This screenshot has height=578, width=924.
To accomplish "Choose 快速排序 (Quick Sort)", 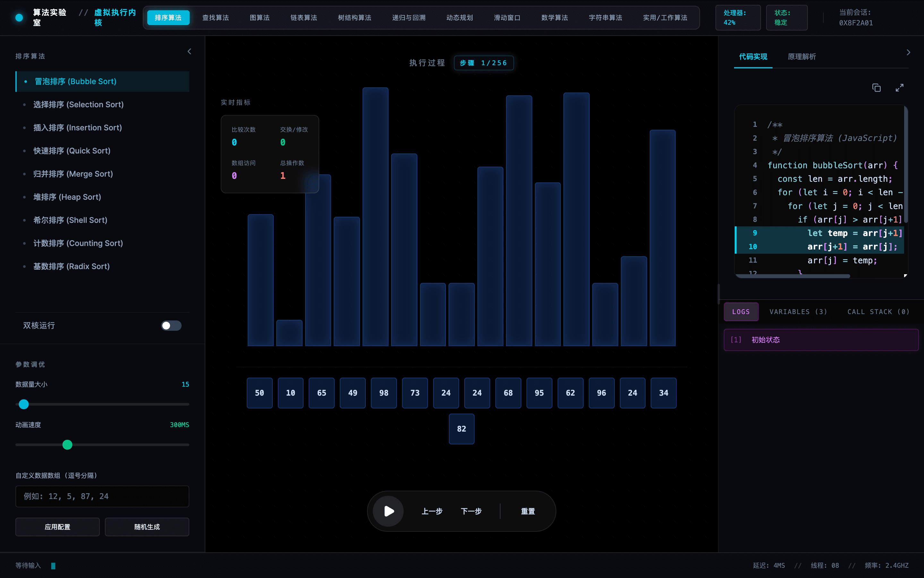I will pyautogui.click(x=102, y=151).
